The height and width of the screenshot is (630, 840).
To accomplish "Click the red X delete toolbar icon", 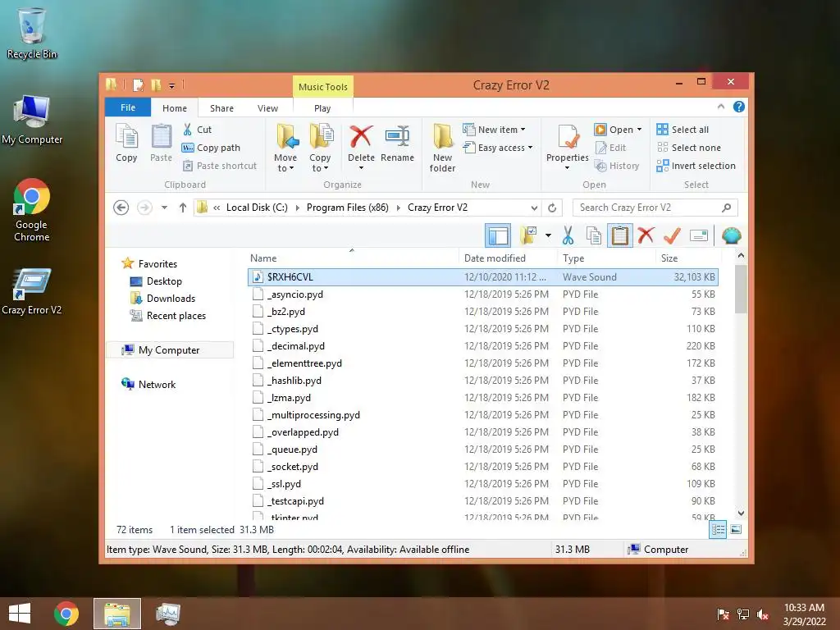I will pos(646,235).
